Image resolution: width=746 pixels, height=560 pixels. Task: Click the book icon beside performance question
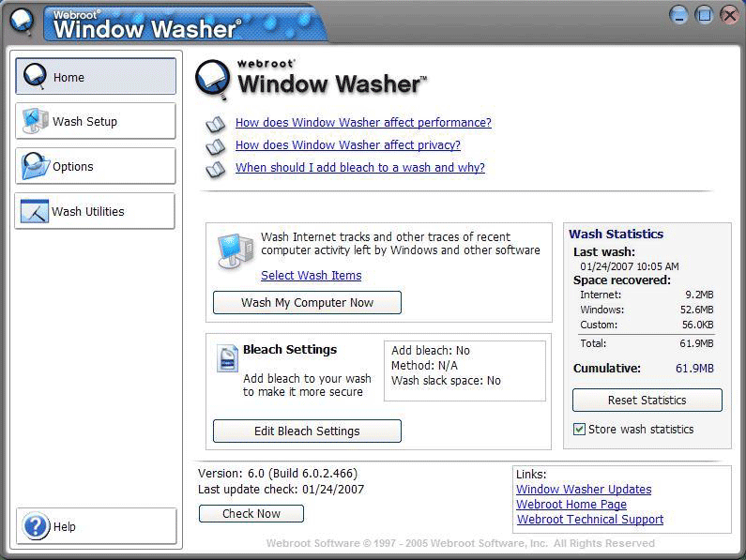point(216,124)
